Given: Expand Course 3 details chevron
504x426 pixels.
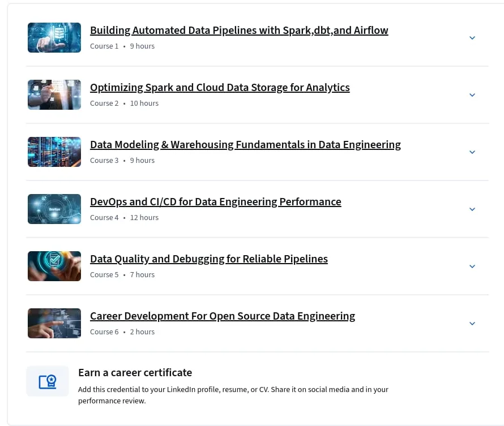Looking at the screenshot, I should point(472,152).
